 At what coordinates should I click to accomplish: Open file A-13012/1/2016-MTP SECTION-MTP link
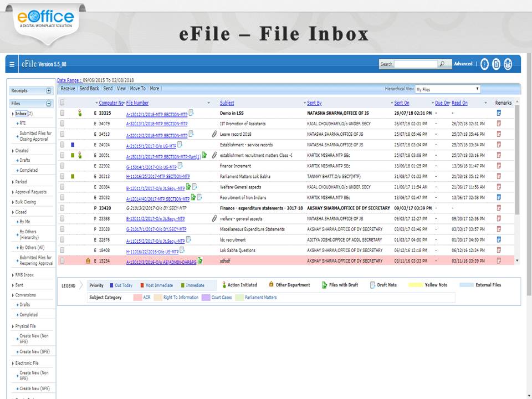[x=156, y=113]
